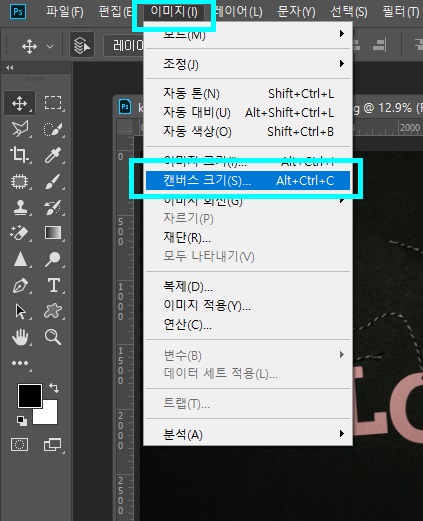Select the Eyedropper tool
This screenshot has height=521, width=423.
53,155
